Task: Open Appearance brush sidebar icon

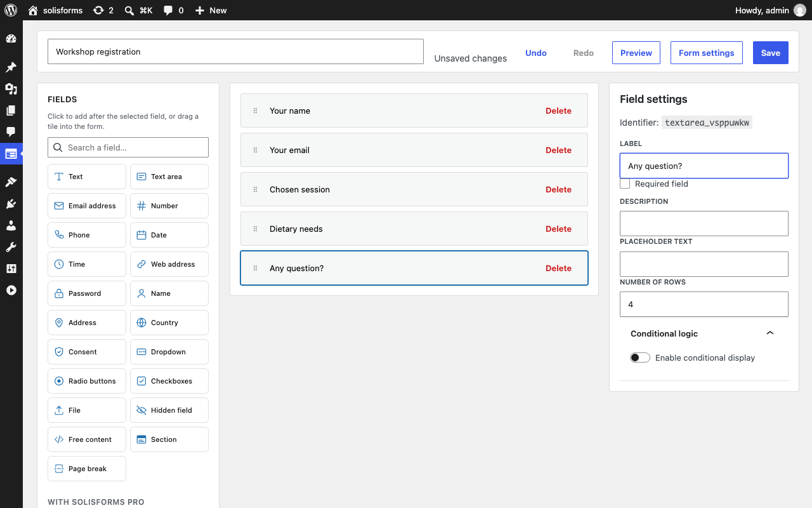Action: 11,182
